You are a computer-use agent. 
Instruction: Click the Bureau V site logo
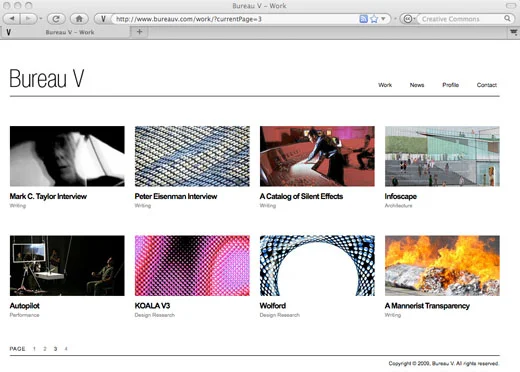47,79
